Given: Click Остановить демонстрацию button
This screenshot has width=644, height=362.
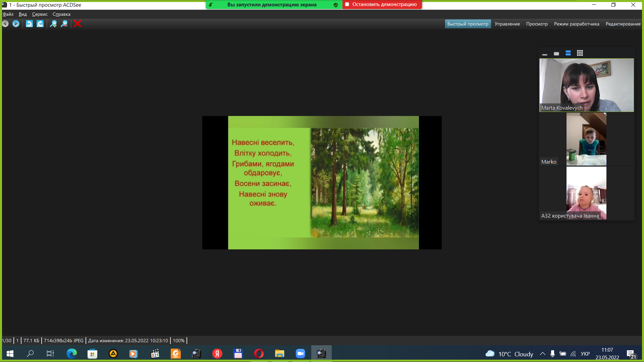Looking at the screenshot, I should tap(382, 4).
